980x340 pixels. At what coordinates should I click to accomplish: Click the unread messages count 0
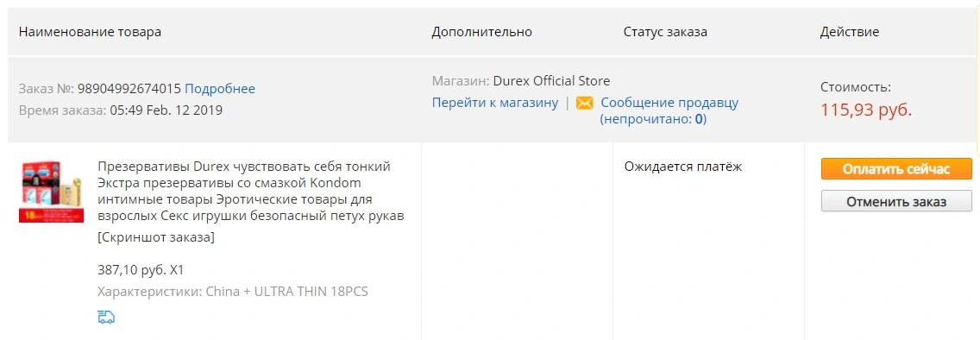click(700, 119)
